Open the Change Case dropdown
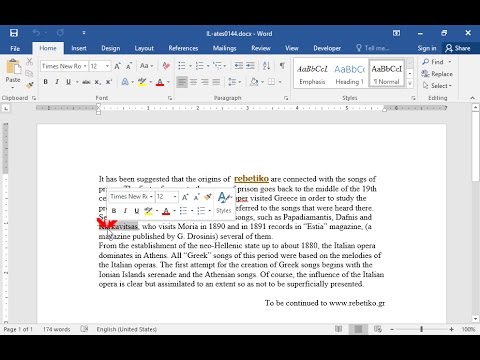Viewport: 480px width, 360px height. click(x=147, y=66)
